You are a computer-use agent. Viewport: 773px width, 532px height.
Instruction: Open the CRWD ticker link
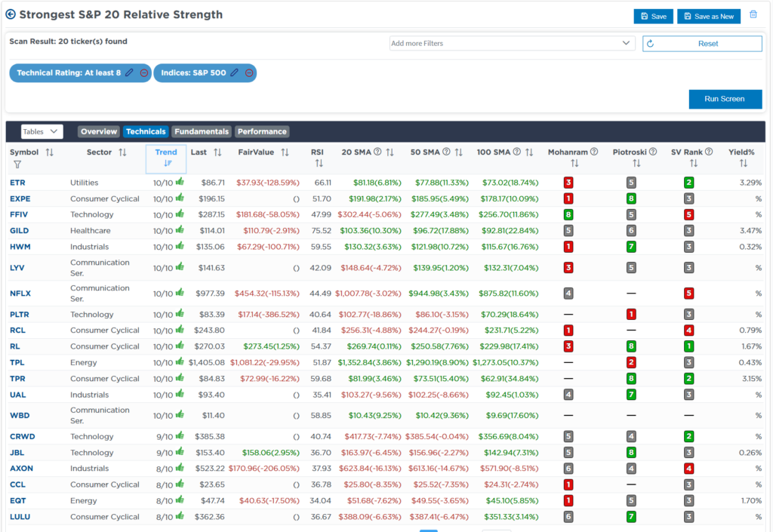[x=23, y=436]
